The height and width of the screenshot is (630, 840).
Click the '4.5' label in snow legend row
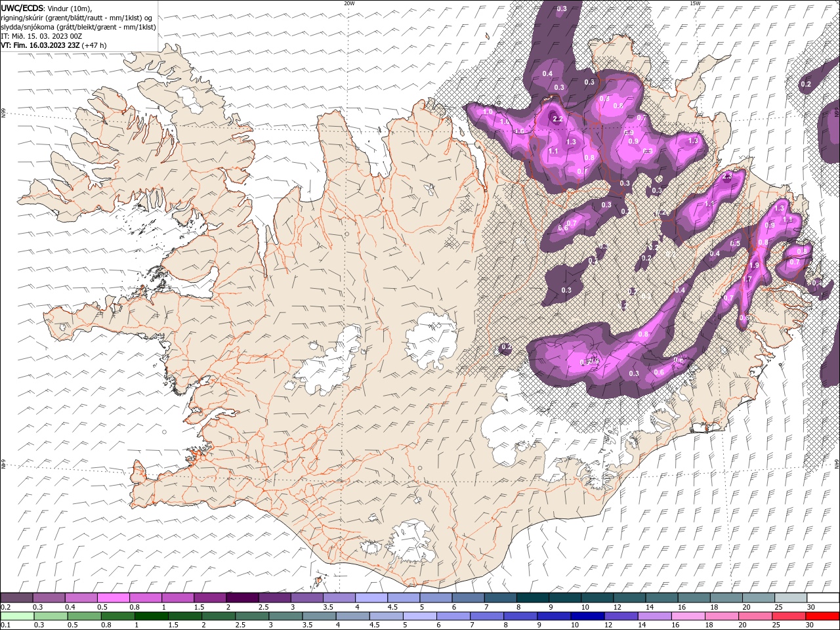pyautogui.click(x=392, y=607)
